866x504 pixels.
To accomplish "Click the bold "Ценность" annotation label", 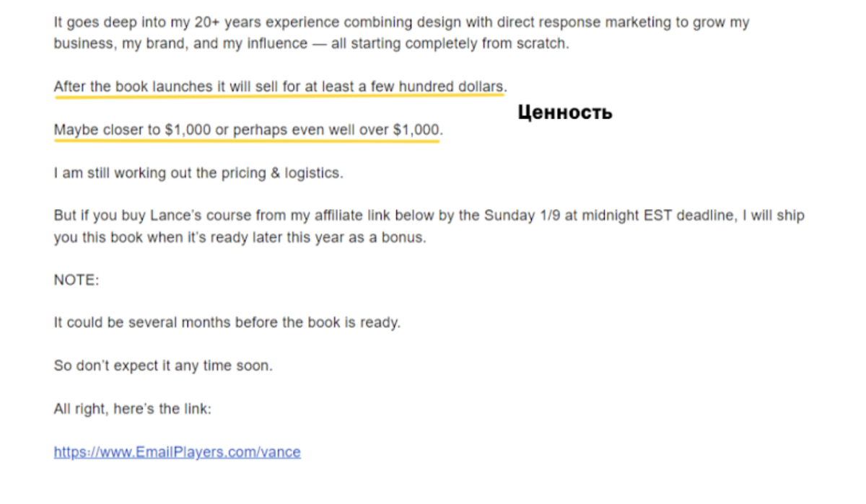I will coord(565,112).
